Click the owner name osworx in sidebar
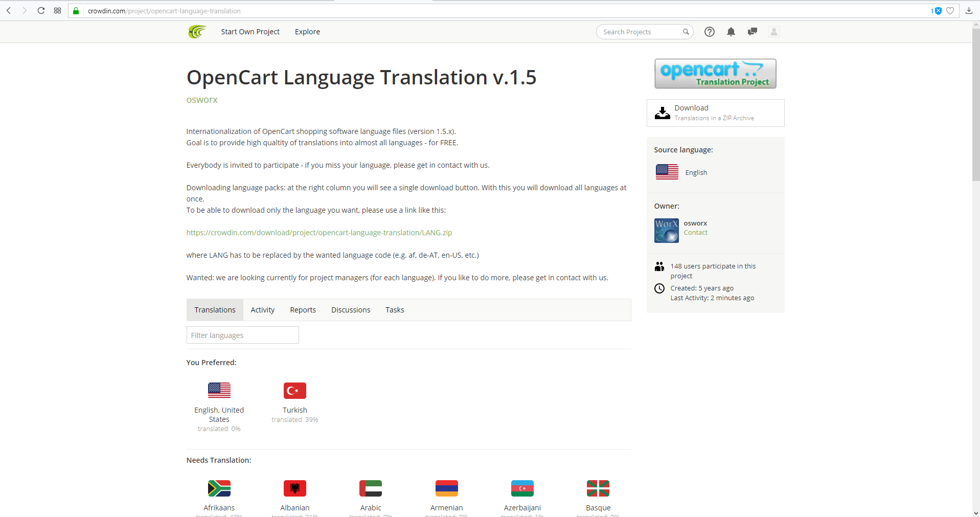The height and width of the screenshot is (517, 980). [695, 223]
